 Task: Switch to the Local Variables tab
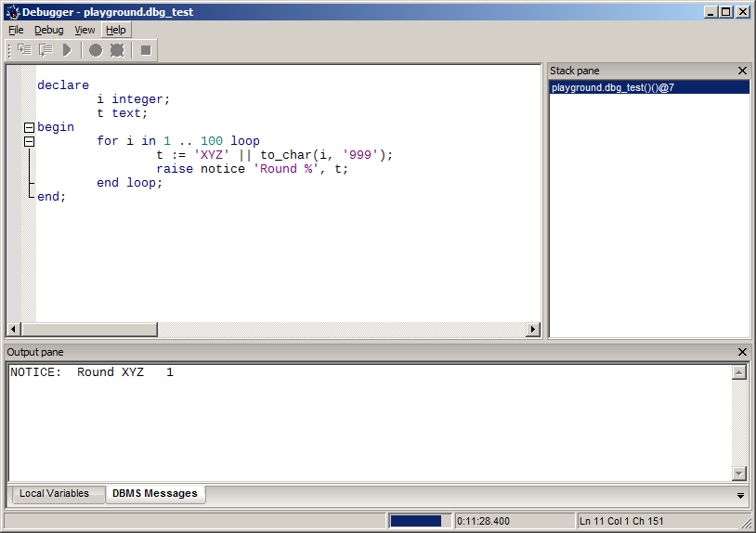[54, 493]
